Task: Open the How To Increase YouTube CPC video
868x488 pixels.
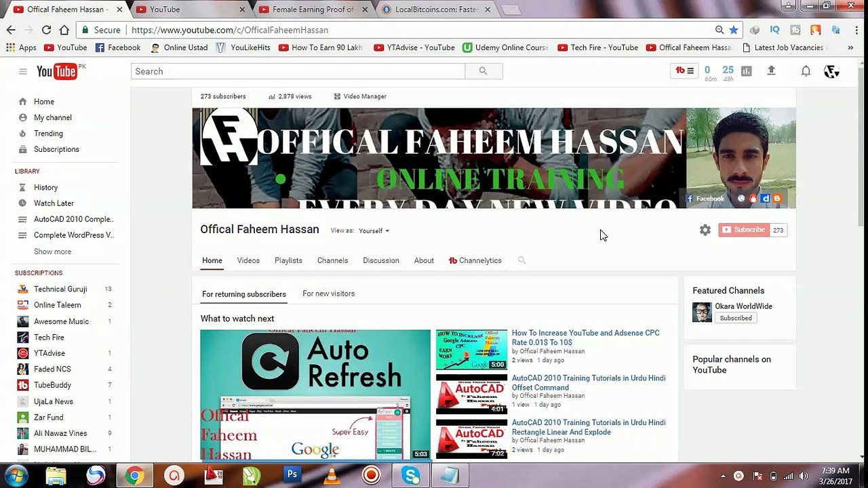Action: 585,338
